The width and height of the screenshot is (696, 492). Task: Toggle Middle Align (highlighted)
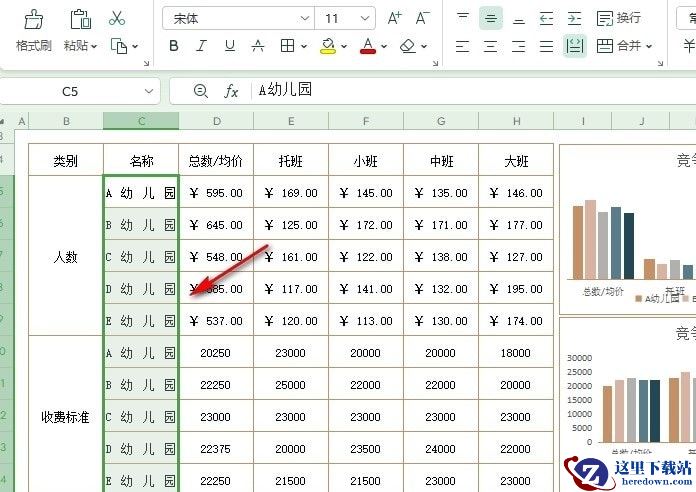tap(490, 18)
